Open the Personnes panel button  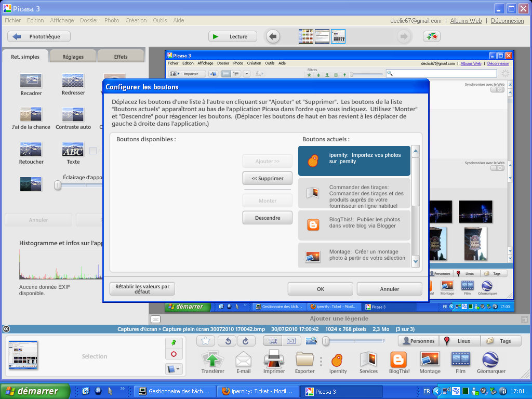pyautogui.click(x=418, y=341)
